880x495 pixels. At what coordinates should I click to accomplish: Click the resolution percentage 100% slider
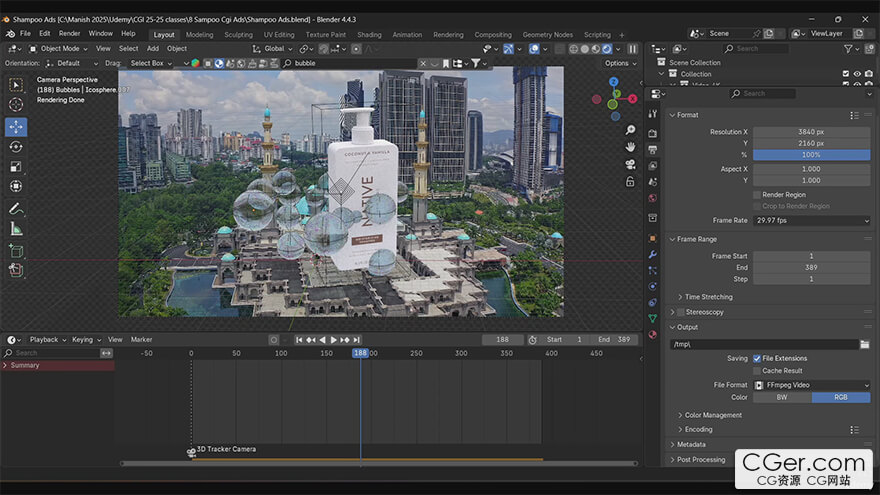[x=811, y=155]
